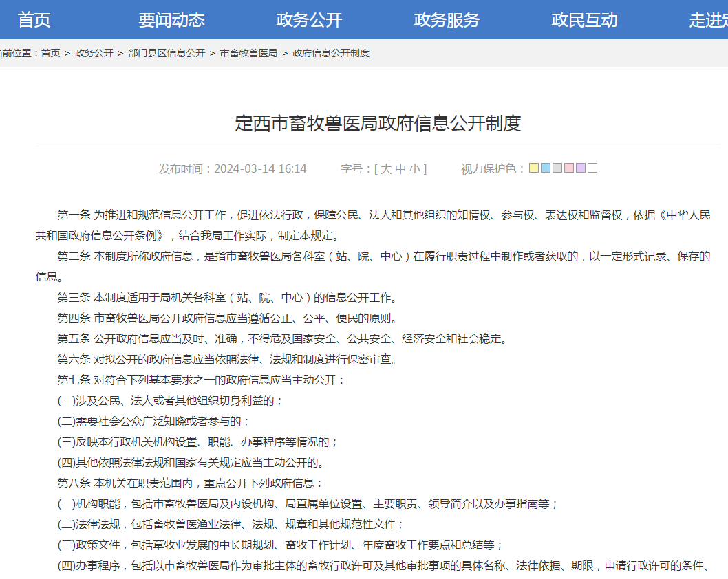Click the 政务公开 breadcrumb link
Image resolution: width=728 pixels, height=579 pixels.
(94, 53)
